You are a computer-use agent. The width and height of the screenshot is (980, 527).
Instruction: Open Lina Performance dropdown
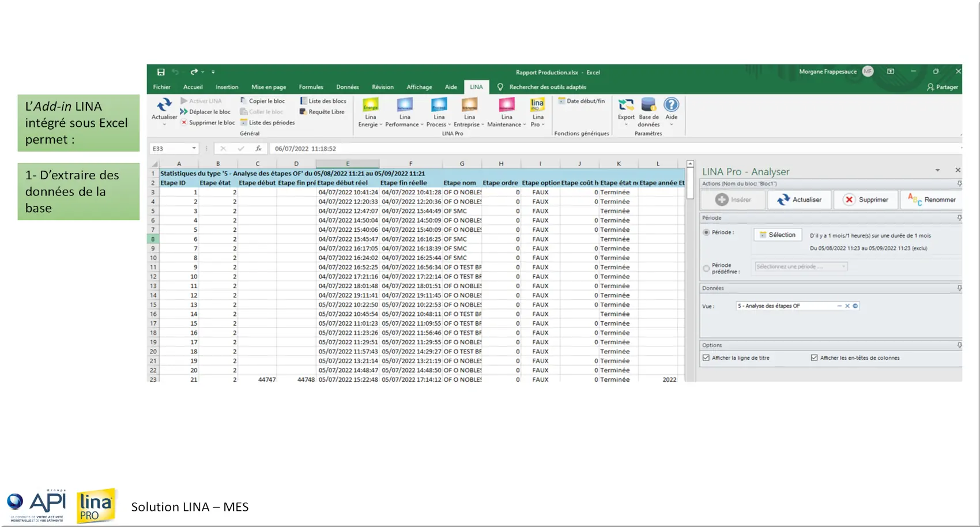tap(405, 112)
